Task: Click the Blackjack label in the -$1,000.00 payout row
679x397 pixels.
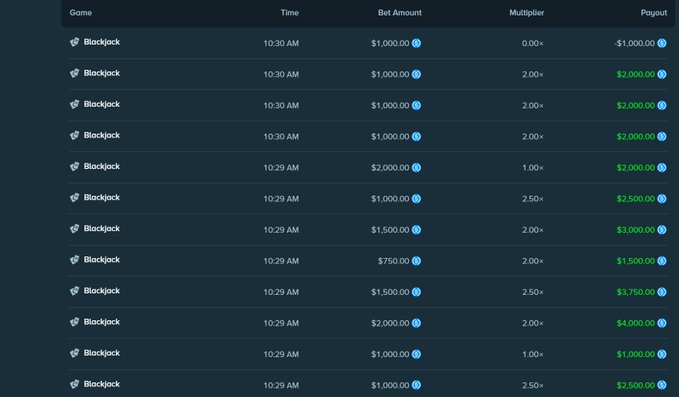Action: [102, 42]
